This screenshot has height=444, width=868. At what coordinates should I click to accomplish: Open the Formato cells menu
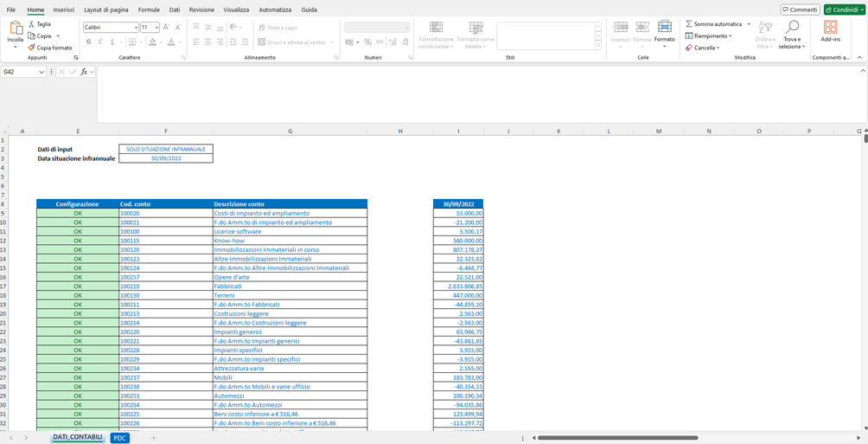click(664, 33)
